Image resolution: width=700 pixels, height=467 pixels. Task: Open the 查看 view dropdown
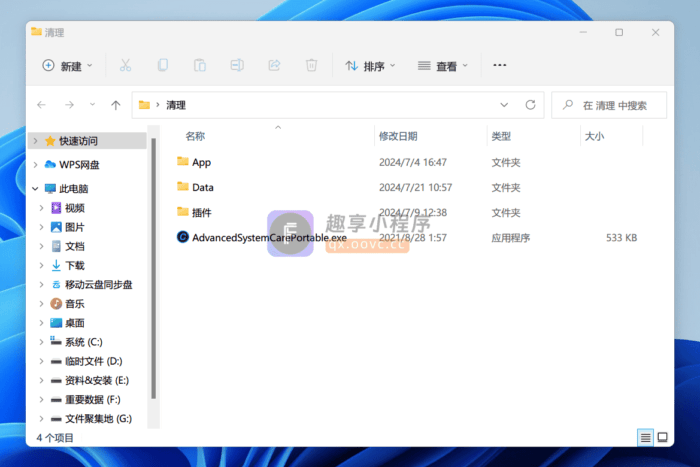click(443, 66)
